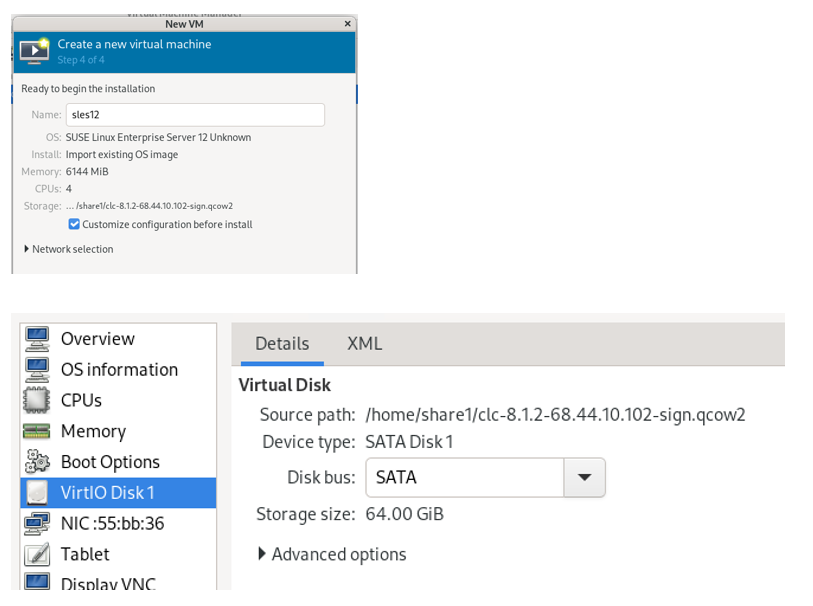Open VirtIO Disk 1 settings
Screen dimensions: 813x606
pyautogui.click(x=110, y=492)
